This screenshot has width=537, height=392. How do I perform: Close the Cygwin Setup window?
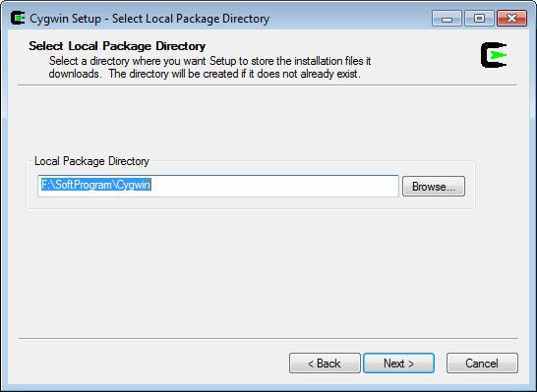pos(511,19)
